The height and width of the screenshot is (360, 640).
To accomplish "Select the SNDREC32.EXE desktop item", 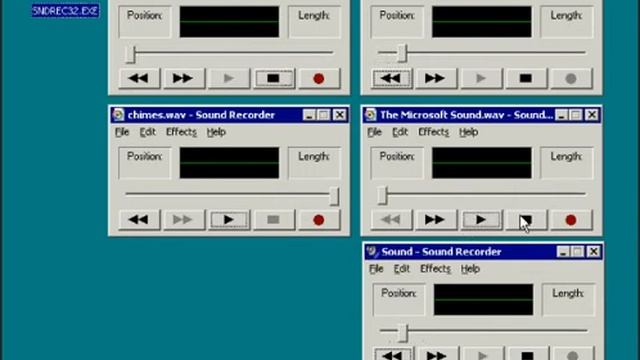I will (65, 11).
